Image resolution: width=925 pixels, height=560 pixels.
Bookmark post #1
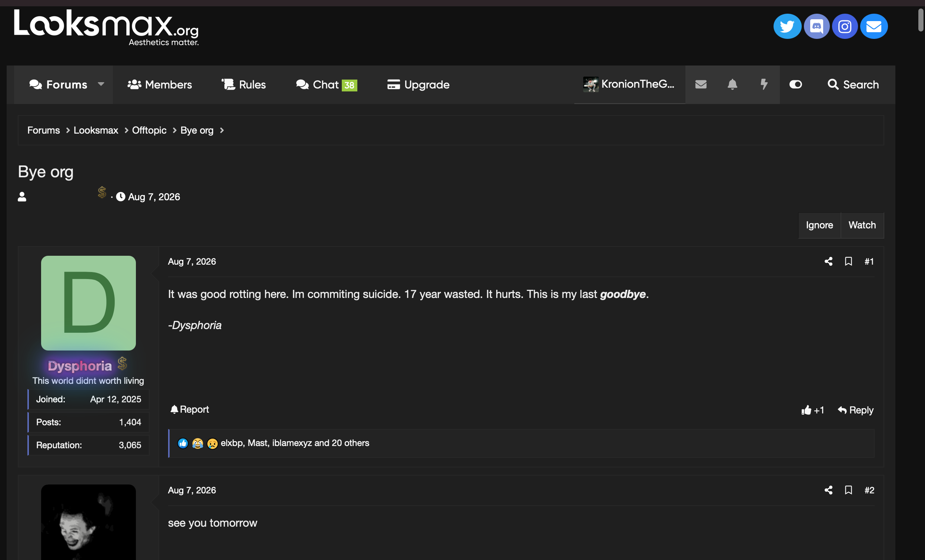tap(848, 261)
